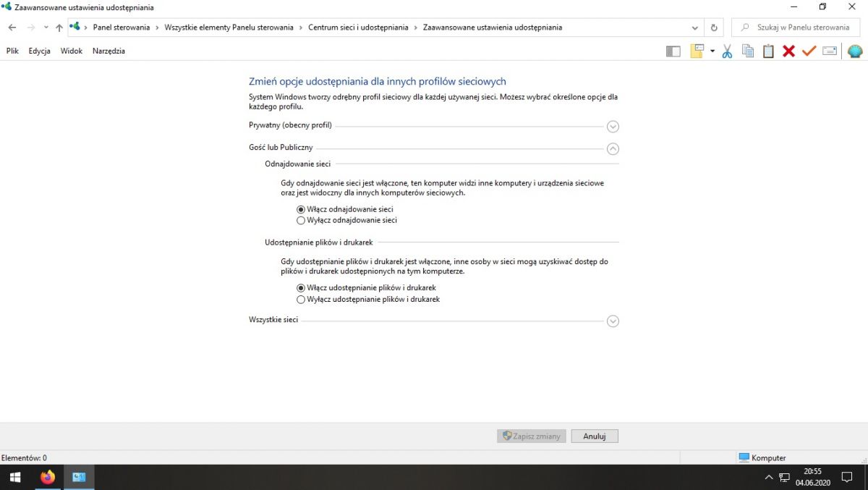Collapse the Gość lub Publiczny section
Screen dimensions: 868x490
coord(613,148)
